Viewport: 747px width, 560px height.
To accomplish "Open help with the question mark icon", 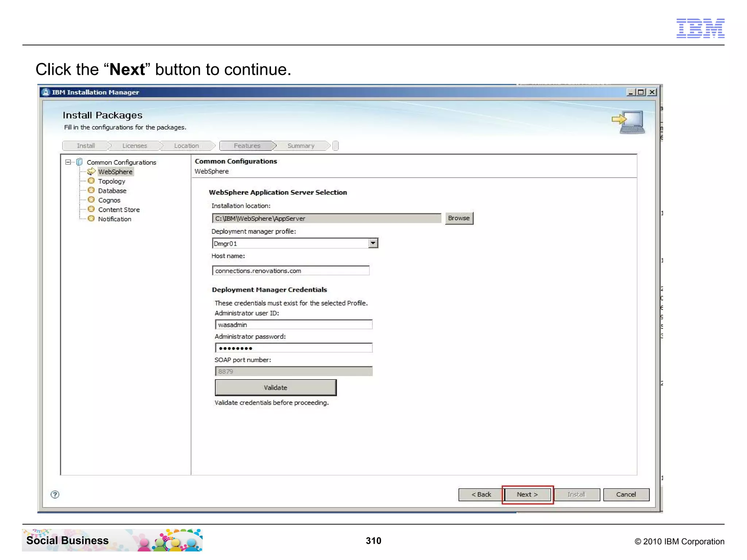I will (x=55, y=494).
